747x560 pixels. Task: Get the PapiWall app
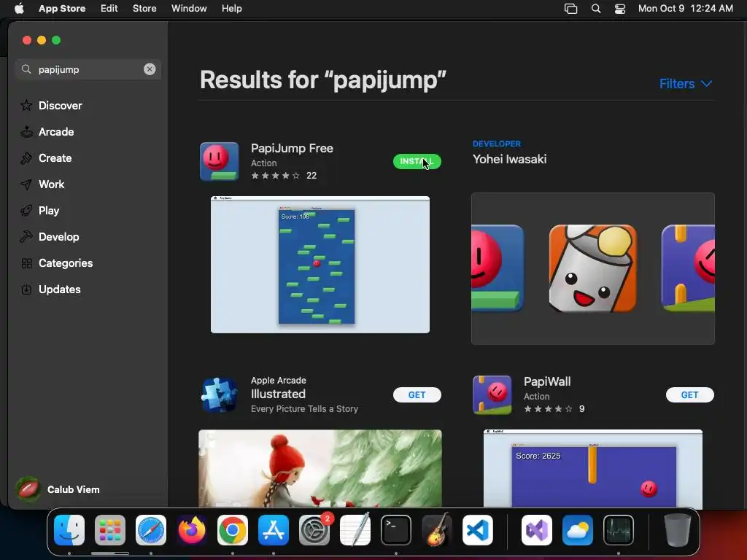689,394
